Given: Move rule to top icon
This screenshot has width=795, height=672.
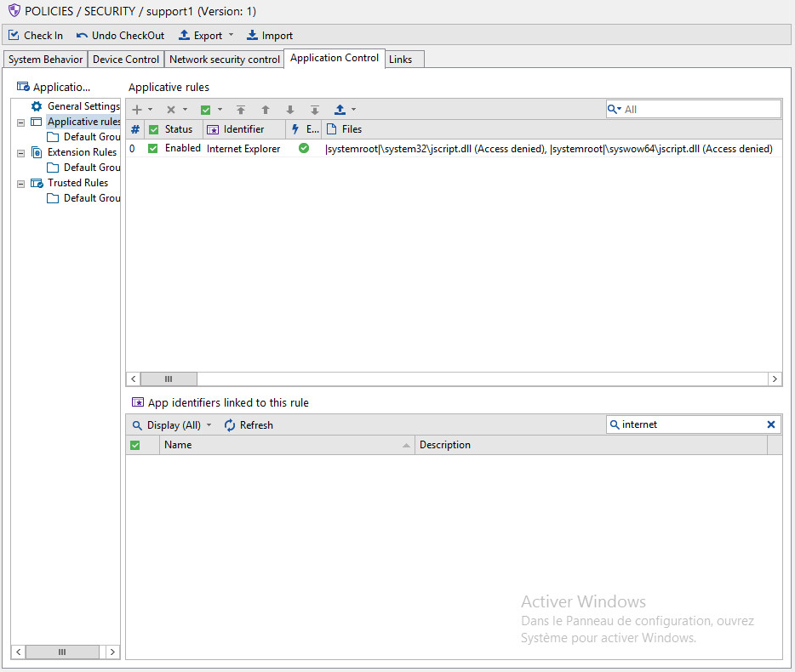Looking at the screenshot, I should click(241, 110).
